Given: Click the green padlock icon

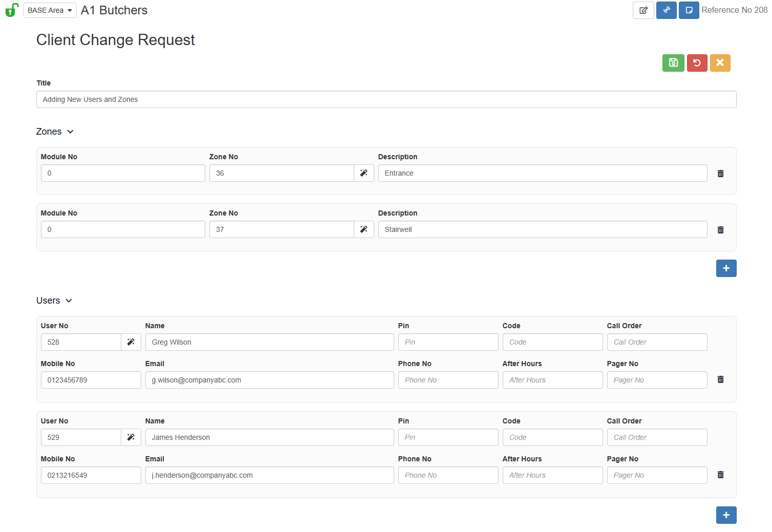Looking at the screenshot, I should 11,10.
